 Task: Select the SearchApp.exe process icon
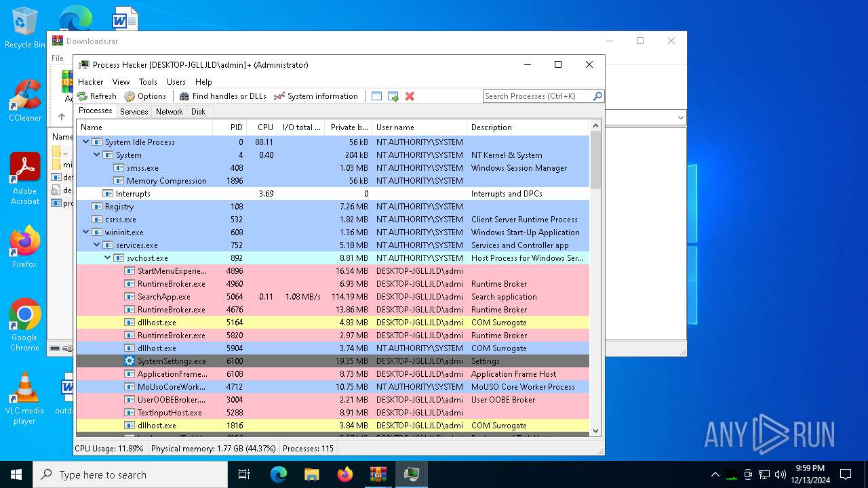[x=130, y=296]
